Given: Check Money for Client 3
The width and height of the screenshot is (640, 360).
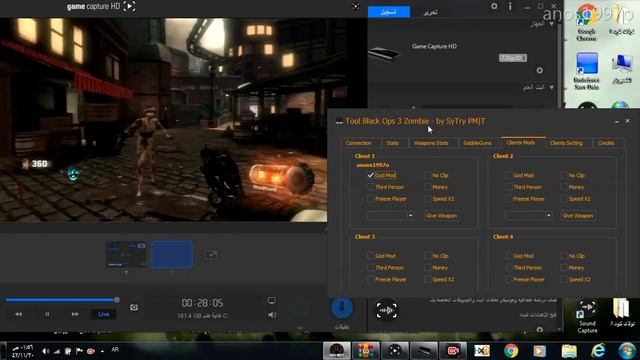Looking at the screenshot, I should tap(428, 268).
